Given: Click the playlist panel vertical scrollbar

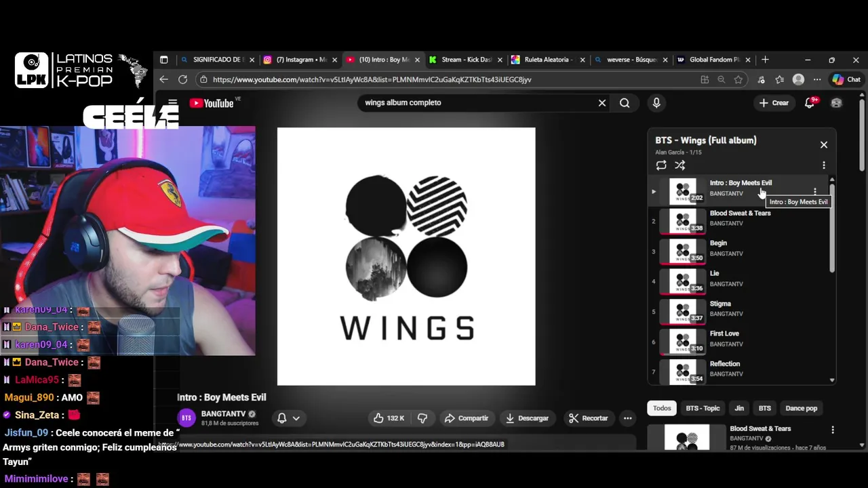Looking at the screenshot, I should point(832,228).
